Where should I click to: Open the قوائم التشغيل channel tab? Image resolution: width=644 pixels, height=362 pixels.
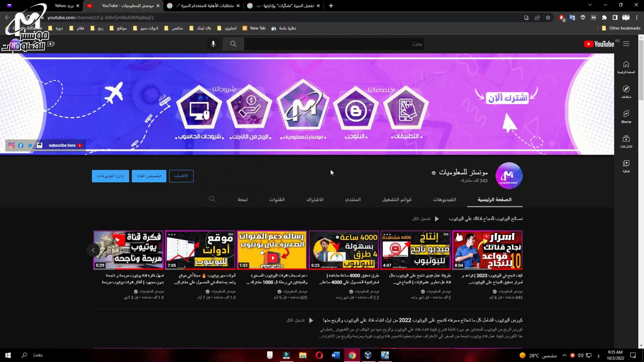[396, 199]
